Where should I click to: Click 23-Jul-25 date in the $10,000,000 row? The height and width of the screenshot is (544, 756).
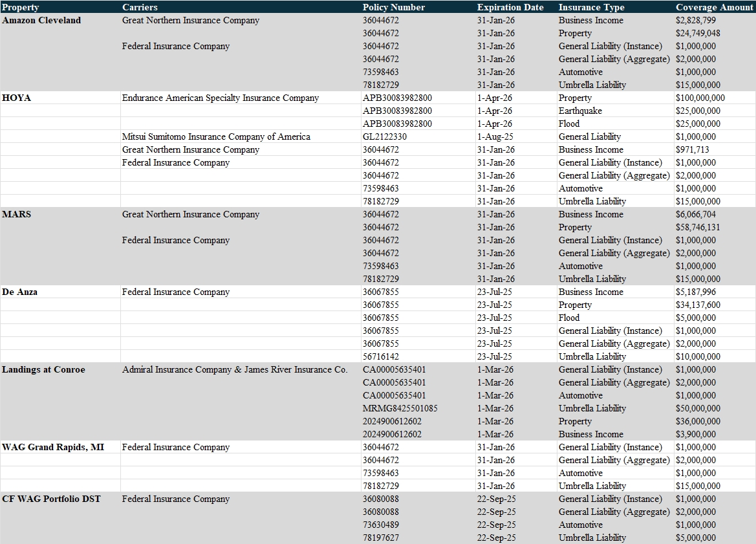[x=495, y=356]
